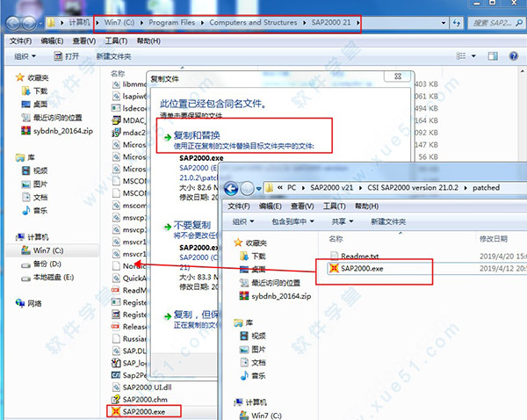Open 工具(T) menu in patched window
Screen dimensions: 527x420
(x=335, y=206)
